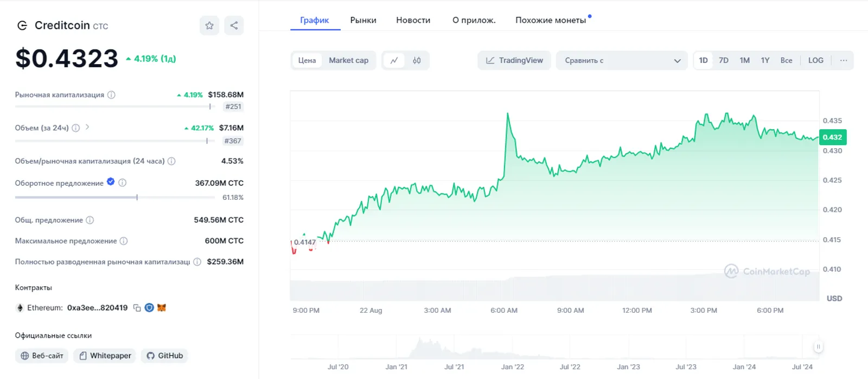Switch to the Новости tab
This screenshot has width=868, height=379.
click(413, 20)
